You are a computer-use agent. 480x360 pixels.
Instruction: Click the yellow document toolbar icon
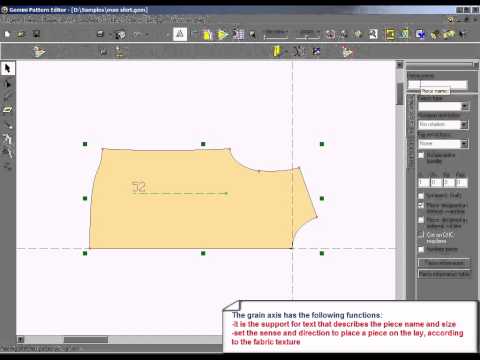coord(207,34)
